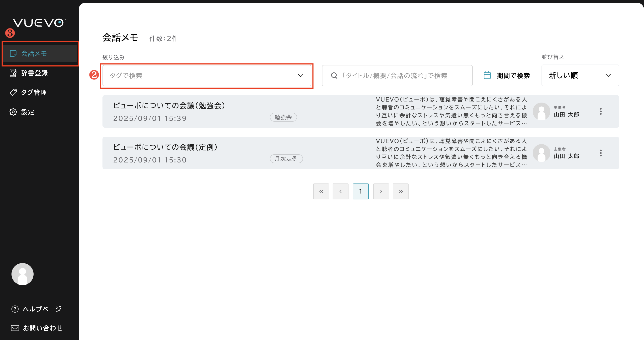Open three-dot menu for 勉強会 meeting
The height and width of the screenshot is (340, 644).
click(600, 111)
